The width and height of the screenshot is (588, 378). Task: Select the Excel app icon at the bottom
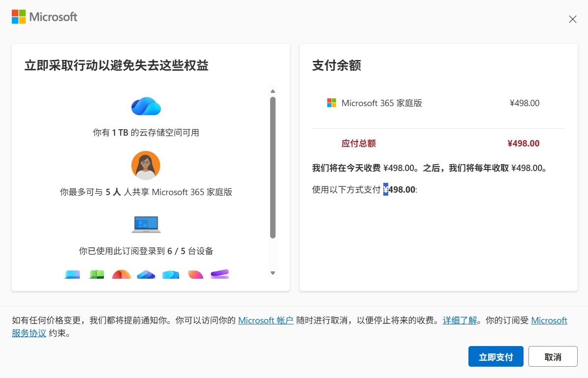click(96, 275)
